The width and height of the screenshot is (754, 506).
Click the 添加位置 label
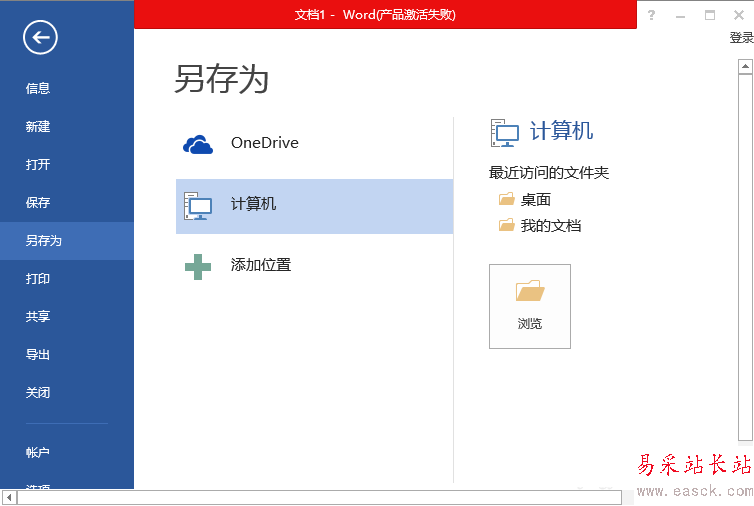[x=261, y=265]
